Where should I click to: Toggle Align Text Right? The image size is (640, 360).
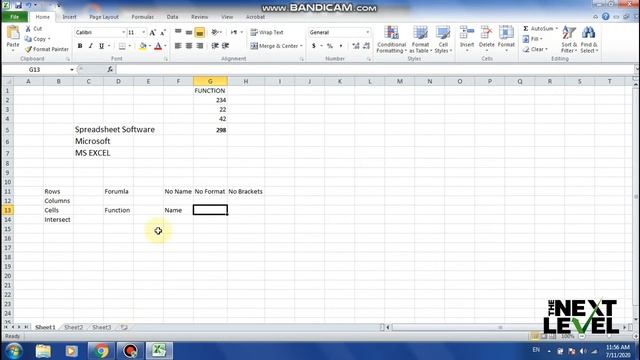(x=200, y=46)
